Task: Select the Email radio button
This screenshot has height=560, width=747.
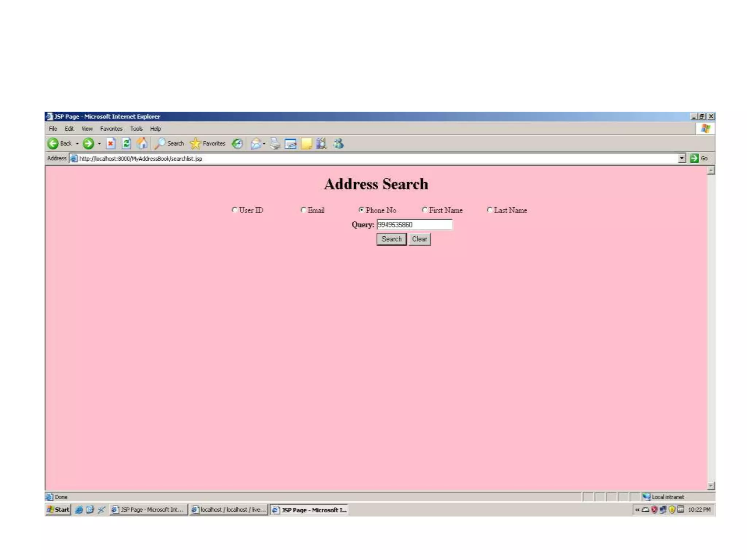Action: 303,210
